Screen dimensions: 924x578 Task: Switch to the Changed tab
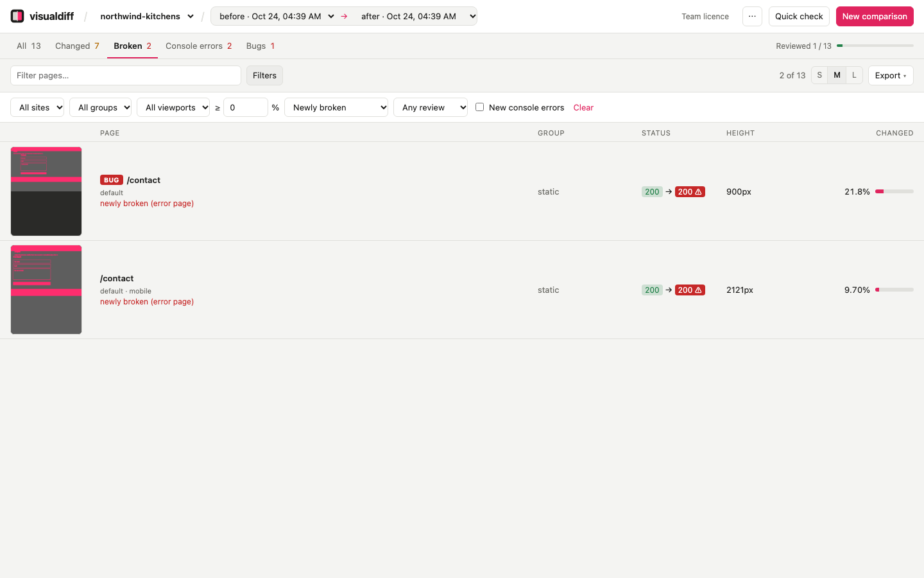point(77,46)
